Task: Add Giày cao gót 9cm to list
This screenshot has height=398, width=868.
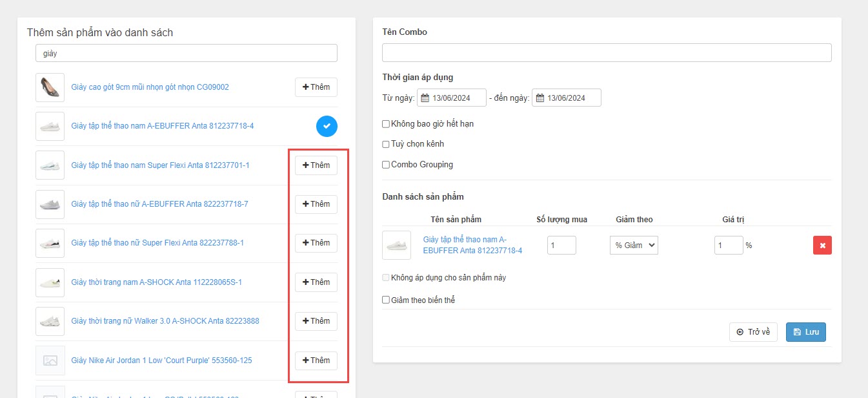Action: [316, 87]
